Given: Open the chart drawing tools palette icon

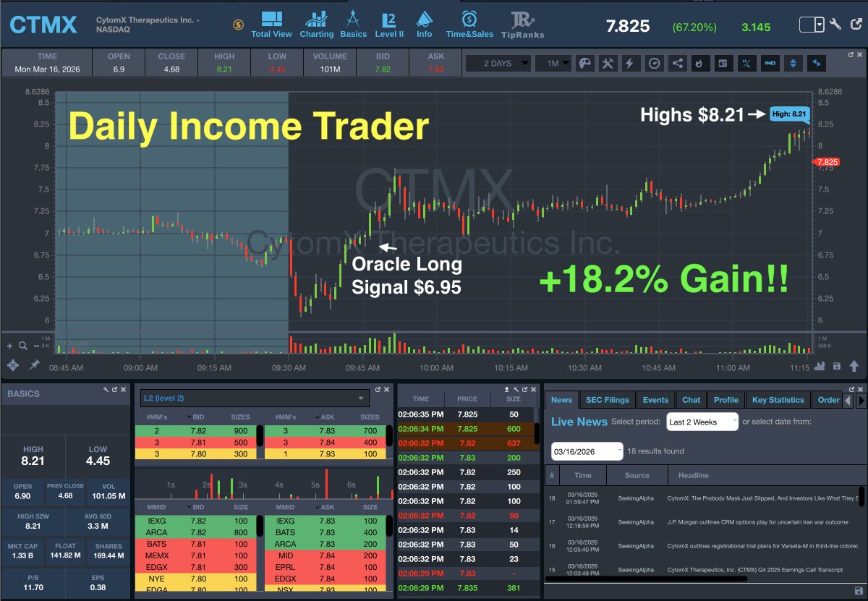Looking at the screenshot, I should 584,64.
